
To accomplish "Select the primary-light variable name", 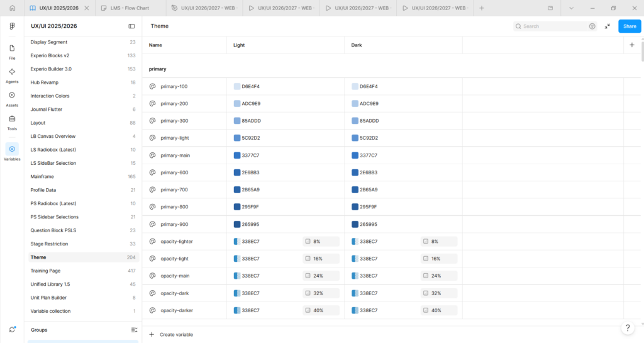I will [x=175, y=138].
